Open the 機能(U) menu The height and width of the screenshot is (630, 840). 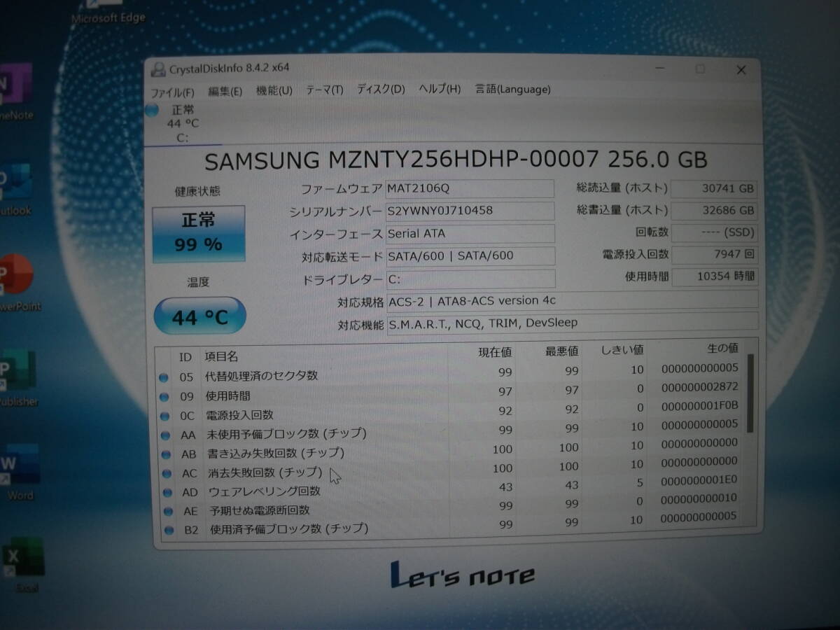tap(274, 90)
